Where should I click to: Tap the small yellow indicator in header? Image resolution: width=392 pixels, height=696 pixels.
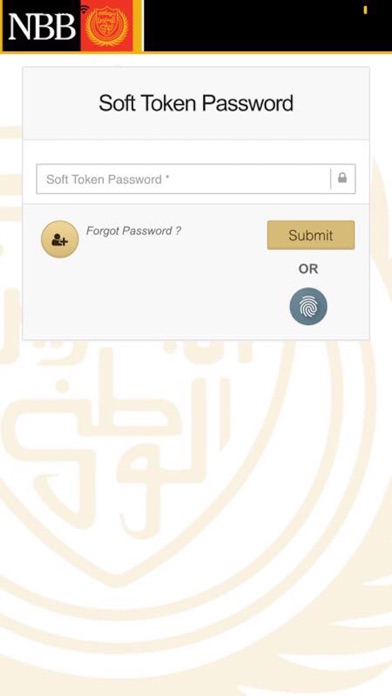(x=365, y=10)
